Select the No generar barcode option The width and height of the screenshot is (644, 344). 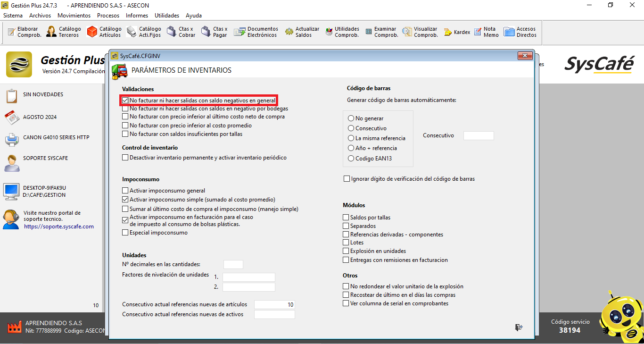pos(351,118)
